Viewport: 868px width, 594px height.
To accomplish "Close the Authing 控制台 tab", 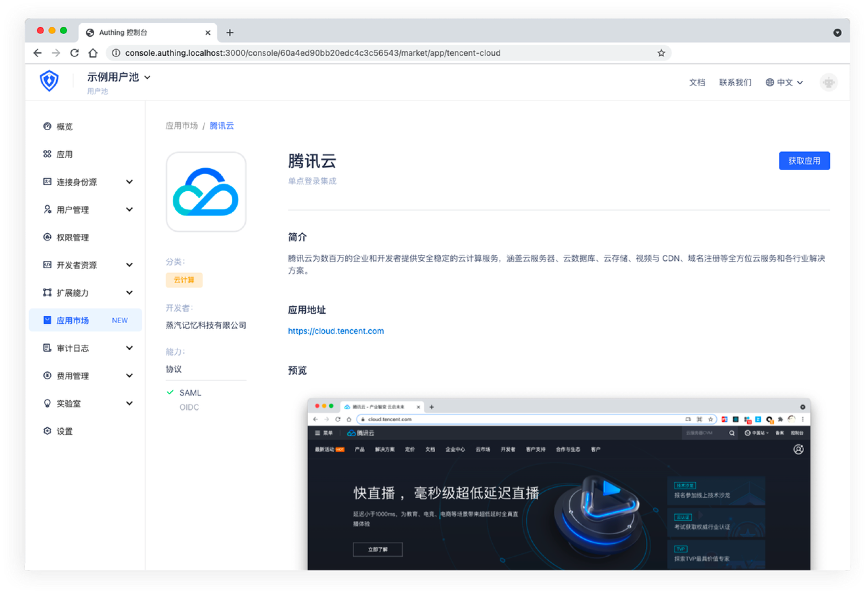I will pos(208,33).
